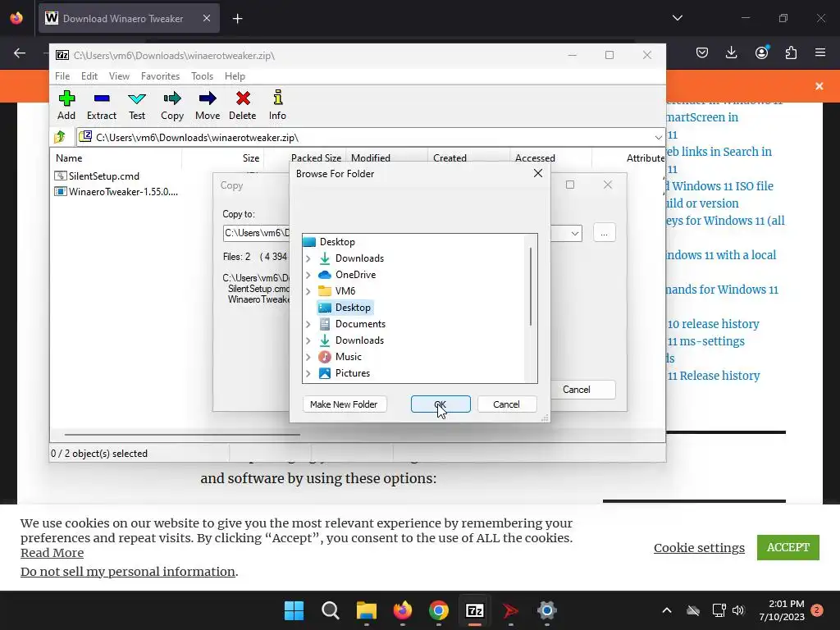
Task: Click the Add toolbar icon in 7-Zip
Action: [x=66, y=105]
